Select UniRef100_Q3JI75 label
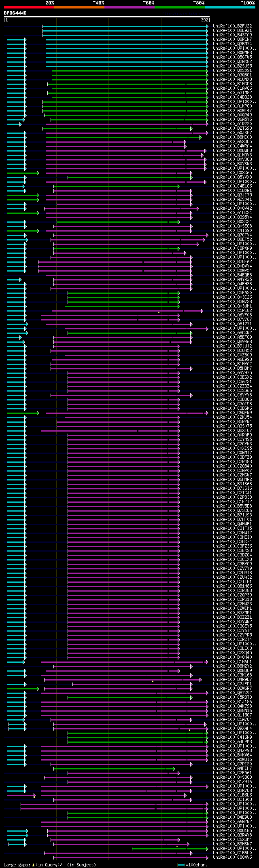The height and width of the screenshot is (868, 259). (x=232, y=195)
